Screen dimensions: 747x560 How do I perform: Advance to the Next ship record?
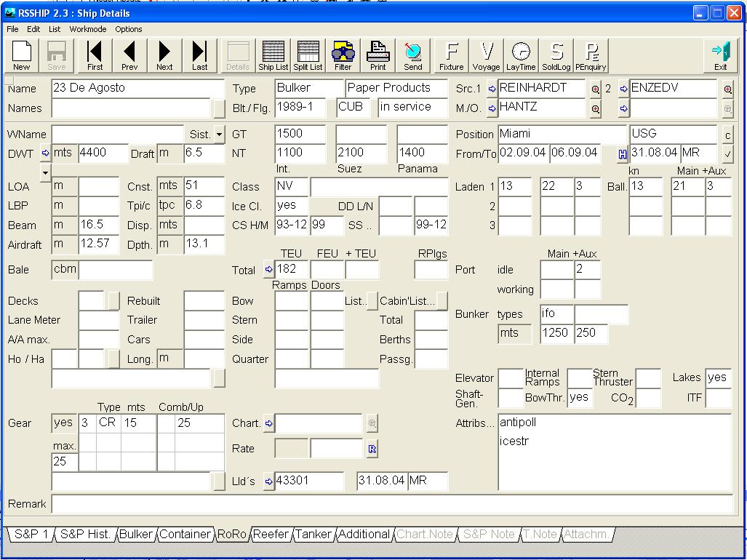[x=164, y=56]
